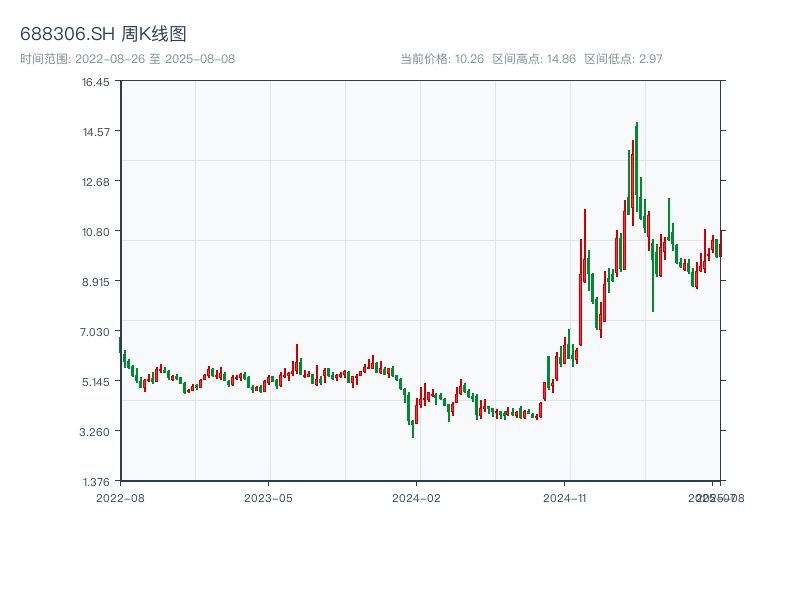Click the 3.260 y-axis label
This screenshot has height=600, width=800.
pyautogui.click(x=95, y=432)
